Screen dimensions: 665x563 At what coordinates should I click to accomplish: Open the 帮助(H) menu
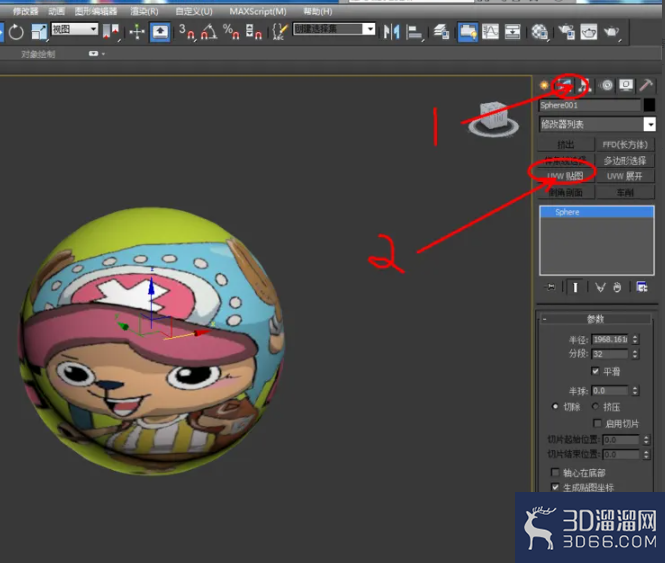tap(318, 11)
